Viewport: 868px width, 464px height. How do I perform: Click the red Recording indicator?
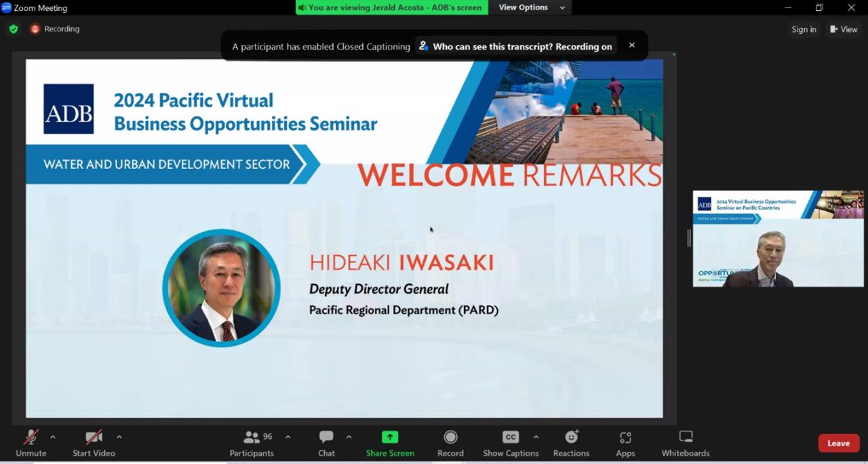click(x=55, y=29)
